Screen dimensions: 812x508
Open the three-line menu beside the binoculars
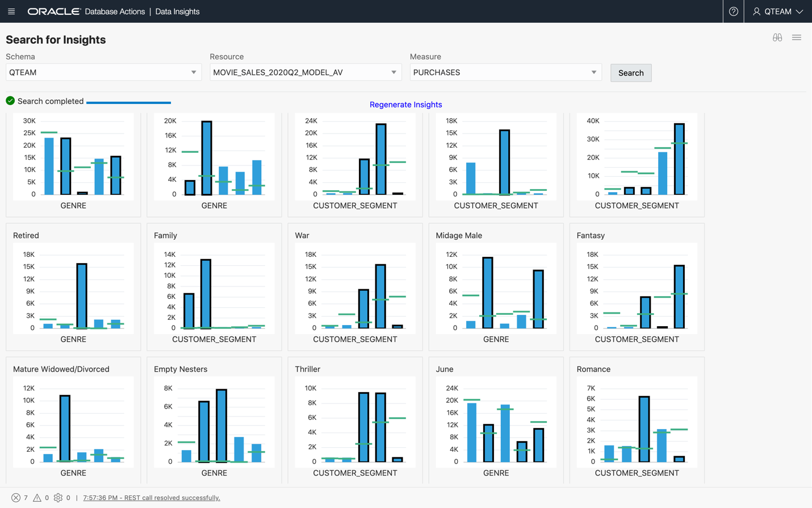click(x=796, y=38)
